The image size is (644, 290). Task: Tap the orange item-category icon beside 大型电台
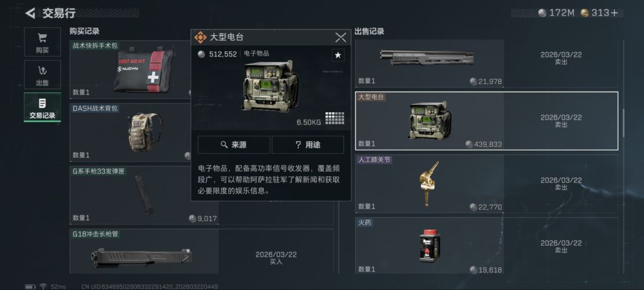200,38
